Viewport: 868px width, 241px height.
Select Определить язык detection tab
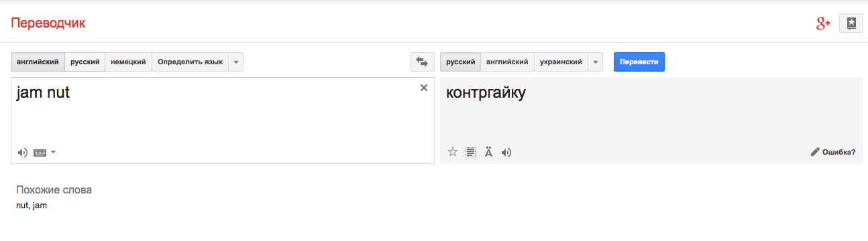click(191, 62)
